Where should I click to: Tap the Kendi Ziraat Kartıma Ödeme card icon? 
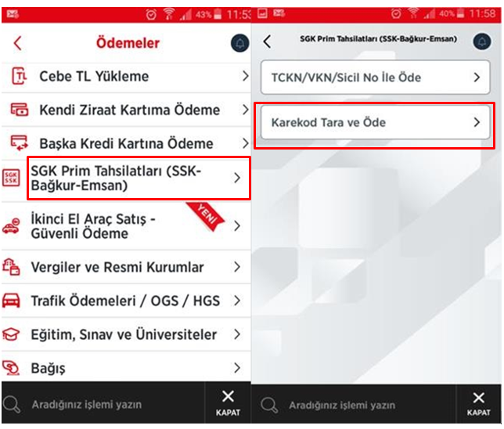[x=20, y=110]
